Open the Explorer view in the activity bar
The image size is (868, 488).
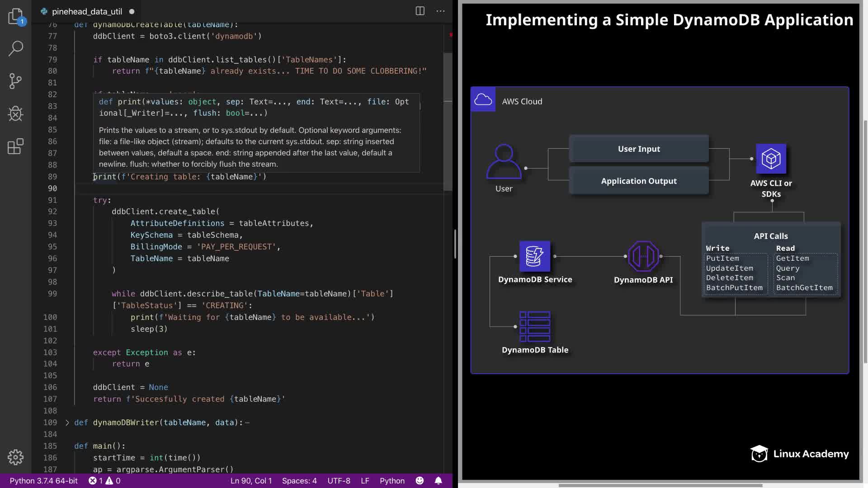15,16
